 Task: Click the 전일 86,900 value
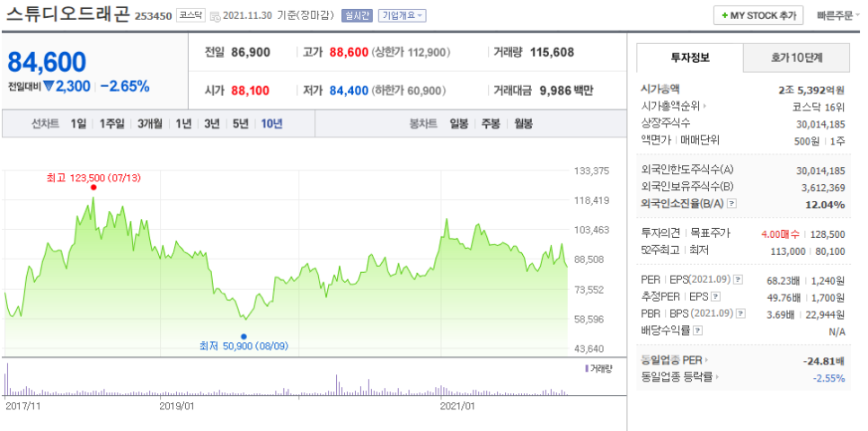coord(252,53)
